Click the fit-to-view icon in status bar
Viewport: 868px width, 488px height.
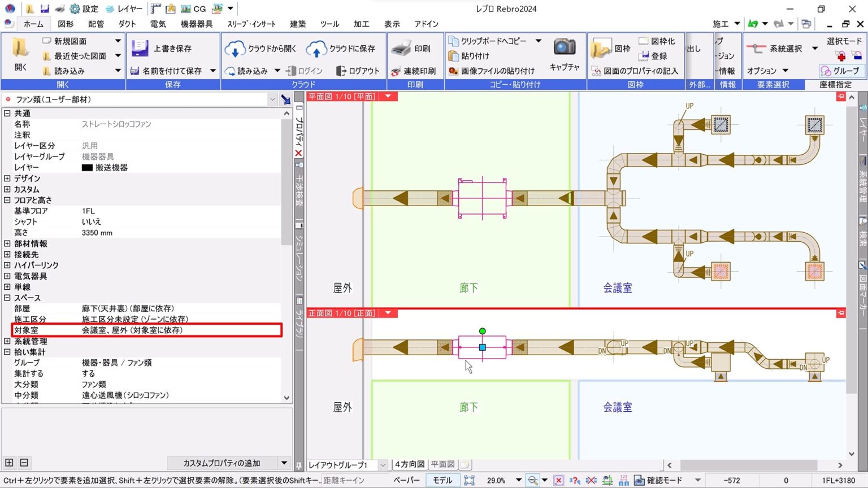[469, 480]
